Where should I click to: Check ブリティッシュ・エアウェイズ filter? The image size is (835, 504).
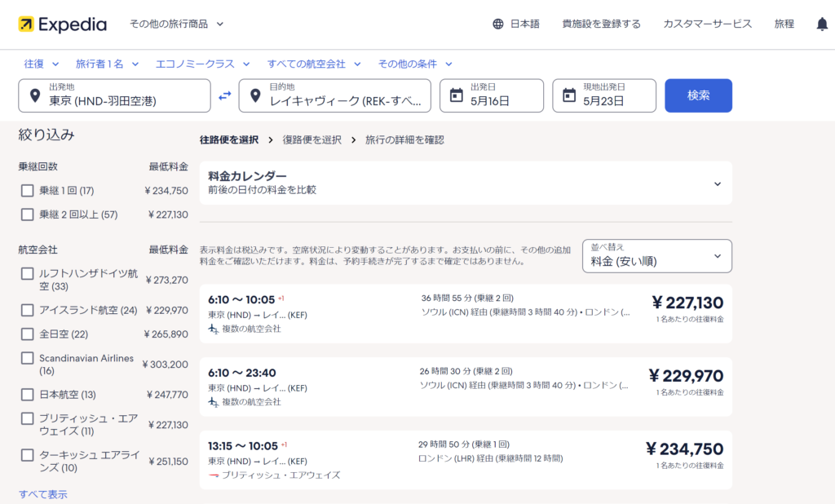[x=27, y=418]
